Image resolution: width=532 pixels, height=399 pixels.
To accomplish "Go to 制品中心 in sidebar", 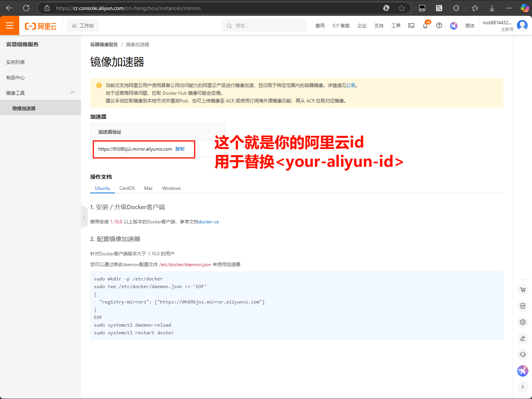I will pos(15,77).
